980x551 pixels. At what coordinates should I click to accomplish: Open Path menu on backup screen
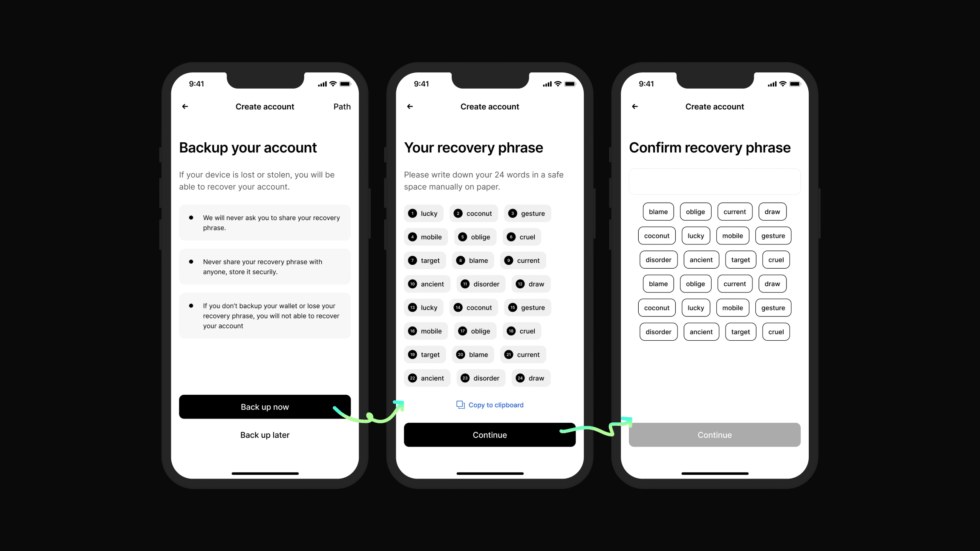(342, 106)
